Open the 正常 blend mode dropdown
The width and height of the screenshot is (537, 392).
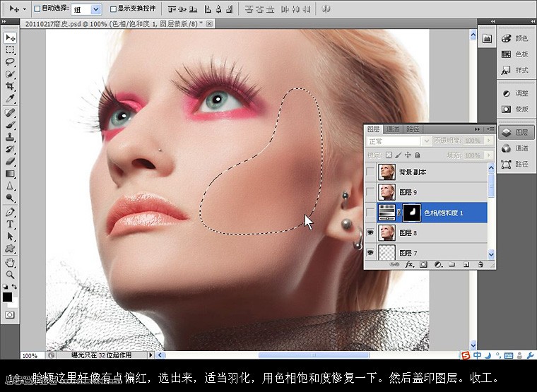(426, 141)
